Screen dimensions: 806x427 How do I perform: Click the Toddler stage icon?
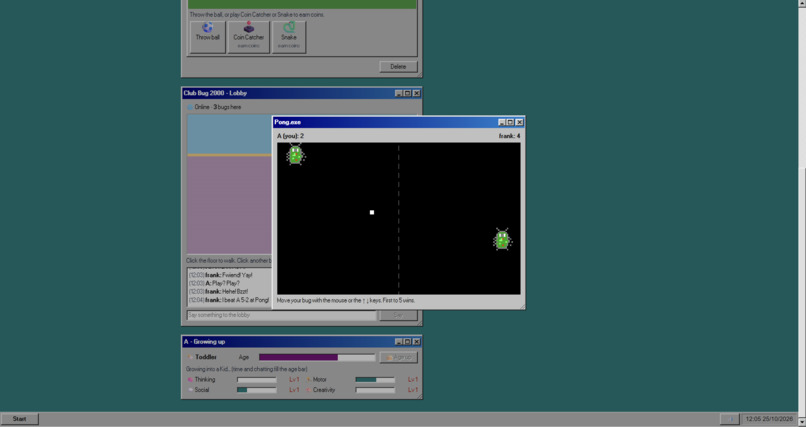(189, 357)
